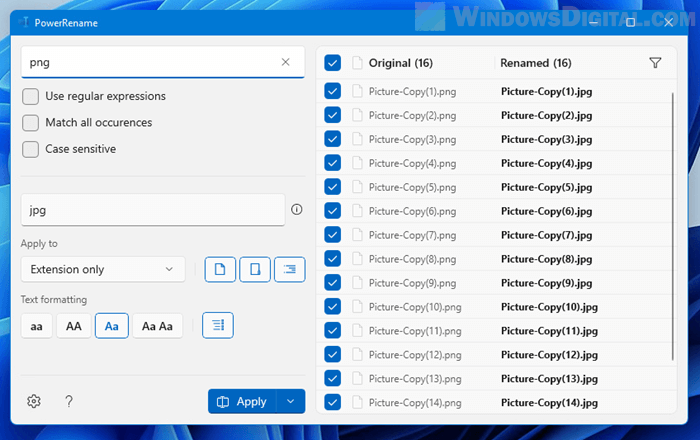700x440 pixels.
Task: Click the 'Renamed (16)' column header
Action: [536, 63]
